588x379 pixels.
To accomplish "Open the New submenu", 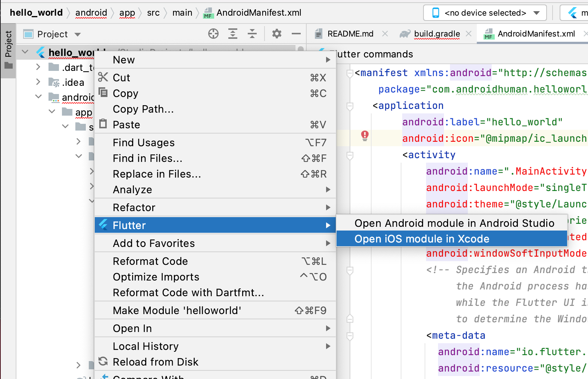I will (x=215, y=60).
